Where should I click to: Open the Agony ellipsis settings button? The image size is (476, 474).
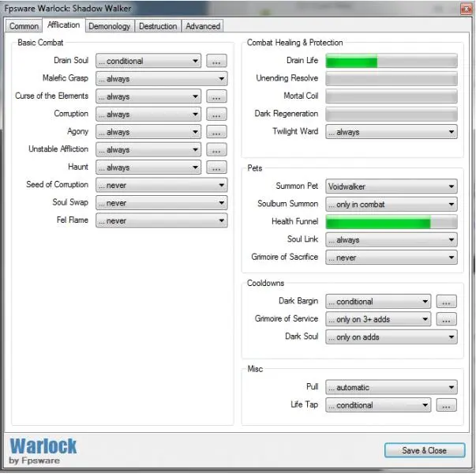(x=216, y=132)
